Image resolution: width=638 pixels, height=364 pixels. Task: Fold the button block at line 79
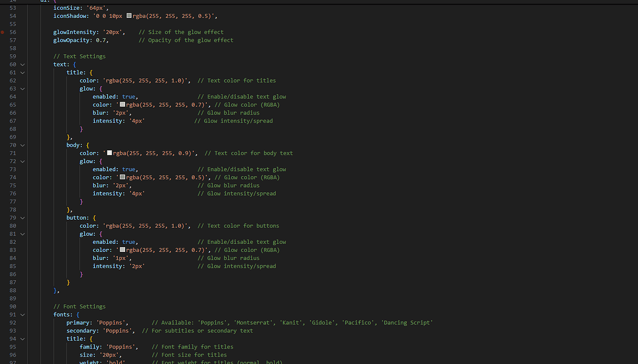coord(23,217)
